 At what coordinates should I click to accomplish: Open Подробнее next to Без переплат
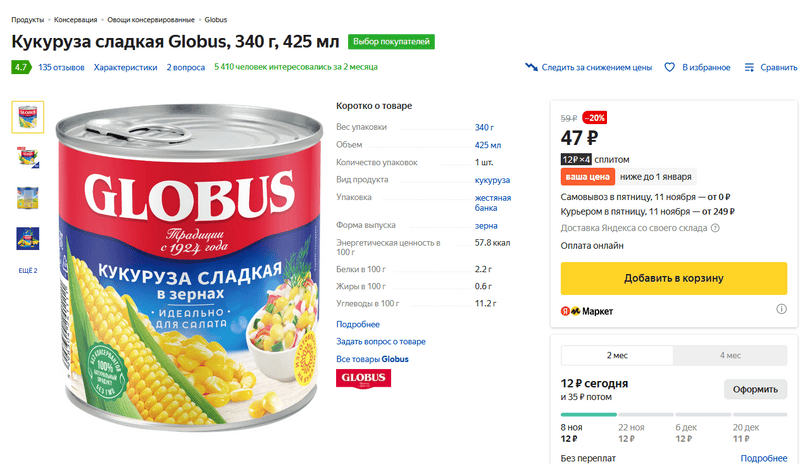pyautogui.click(x=764, y=458)
